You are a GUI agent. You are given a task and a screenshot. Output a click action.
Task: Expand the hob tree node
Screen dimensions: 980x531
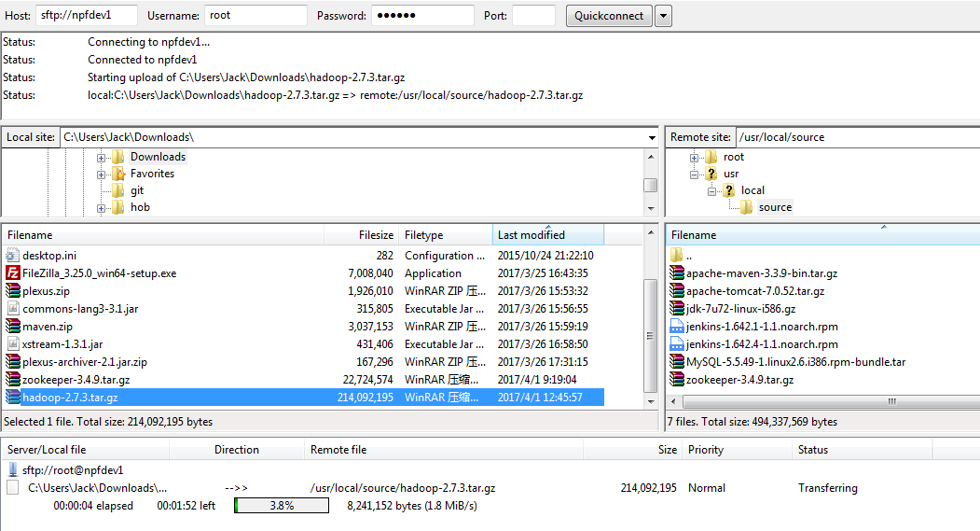pos(101,208)
